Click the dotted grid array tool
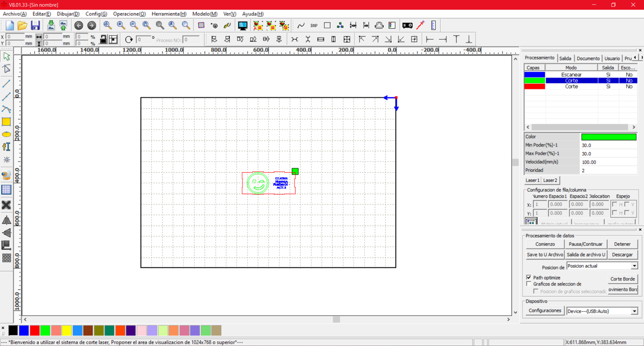Image resolution: width=644 pixels, height=346 pixels. (x=7, y=190)
